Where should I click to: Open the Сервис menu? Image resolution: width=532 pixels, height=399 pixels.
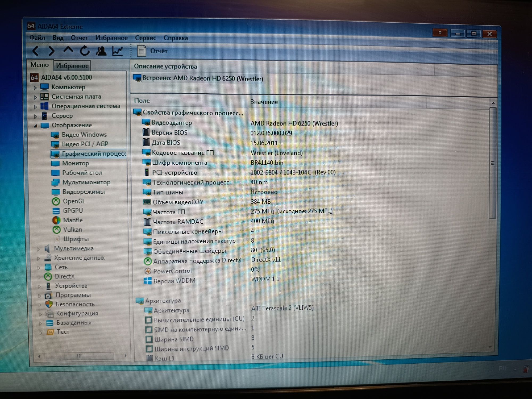(146, 38)
